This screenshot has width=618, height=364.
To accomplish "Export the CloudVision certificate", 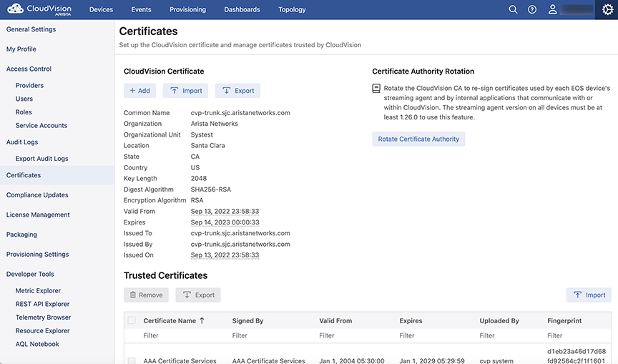I will 237,91.
